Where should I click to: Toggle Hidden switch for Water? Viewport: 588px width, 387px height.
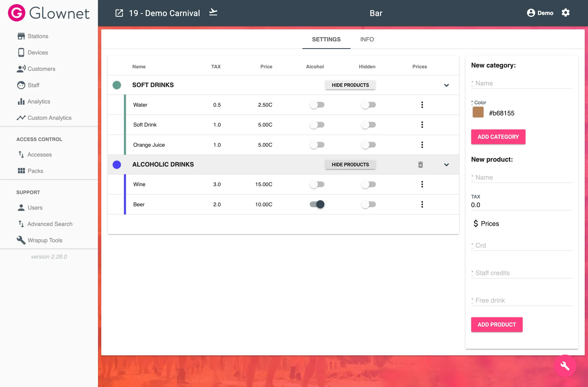click(x=368, y=105)
